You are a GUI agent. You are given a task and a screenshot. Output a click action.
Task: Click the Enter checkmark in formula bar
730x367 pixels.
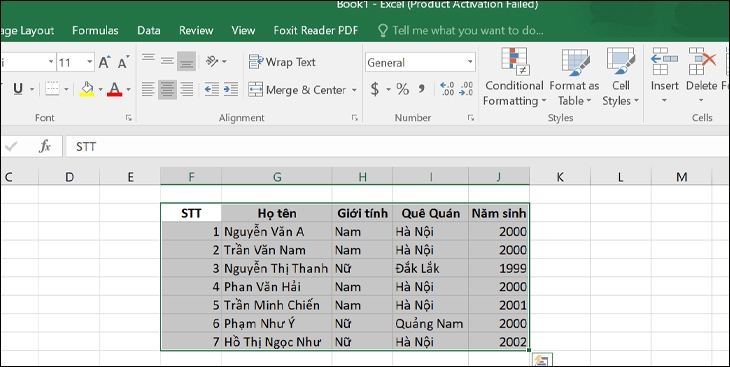(x=11, y=147)
